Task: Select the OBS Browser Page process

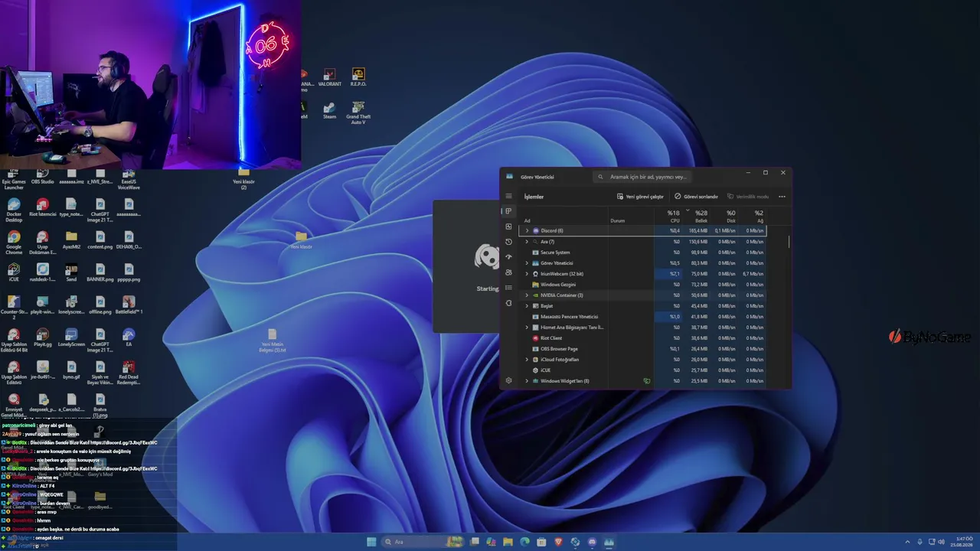Action: [x=643, y=348]
